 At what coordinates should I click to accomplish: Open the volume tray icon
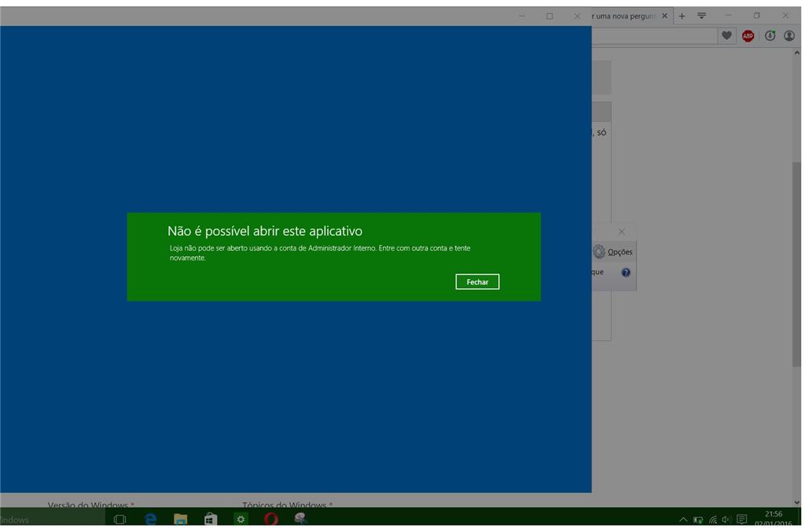point(726,519)
